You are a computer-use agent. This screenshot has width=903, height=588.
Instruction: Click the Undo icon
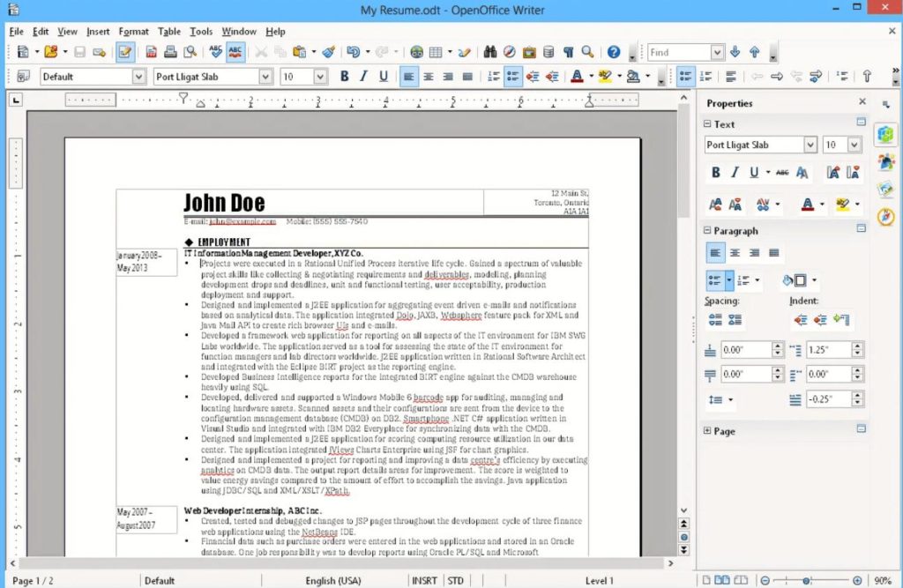click(x=353, y=52)
